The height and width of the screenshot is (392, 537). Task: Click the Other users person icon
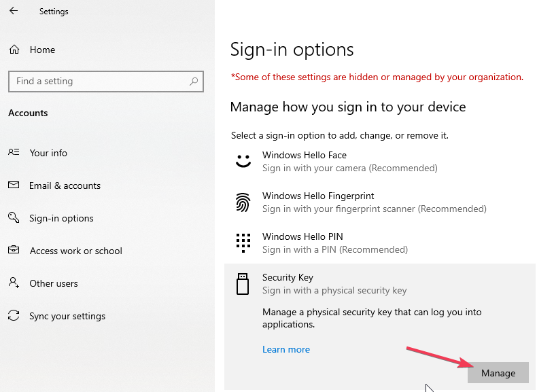[14, 283]
